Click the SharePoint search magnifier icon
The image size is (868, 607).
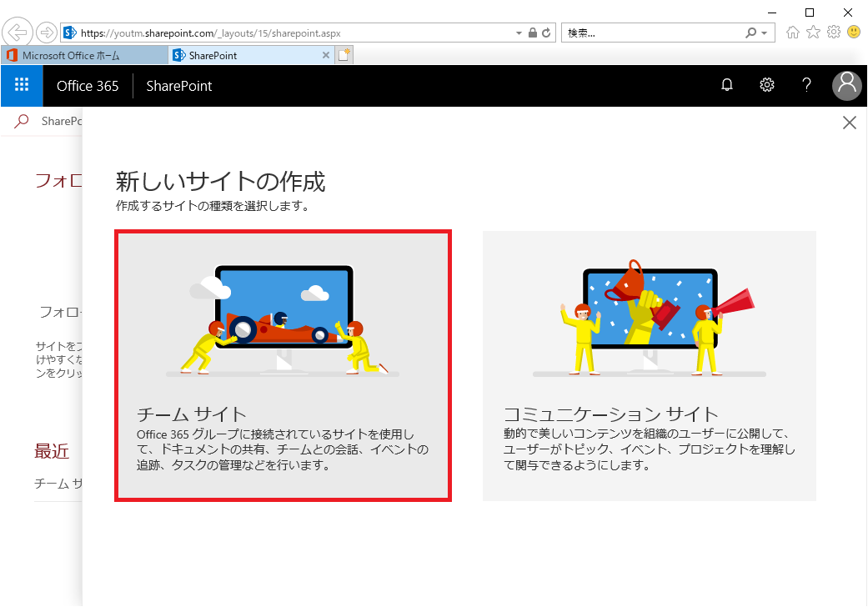[x=22, y=121]
